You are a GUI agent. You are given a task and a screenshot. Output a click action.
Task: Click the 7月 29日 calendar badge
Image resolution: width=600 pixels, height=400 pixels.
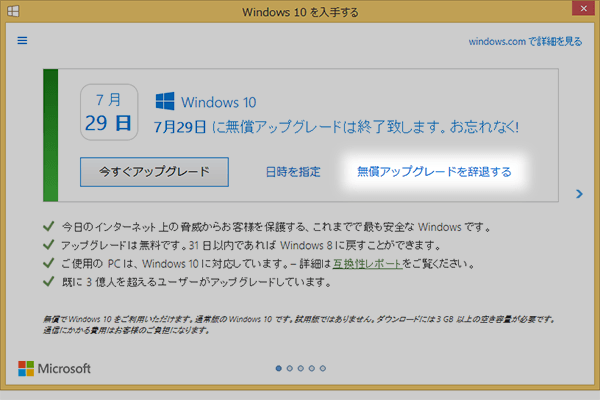[x=109, y=112]
